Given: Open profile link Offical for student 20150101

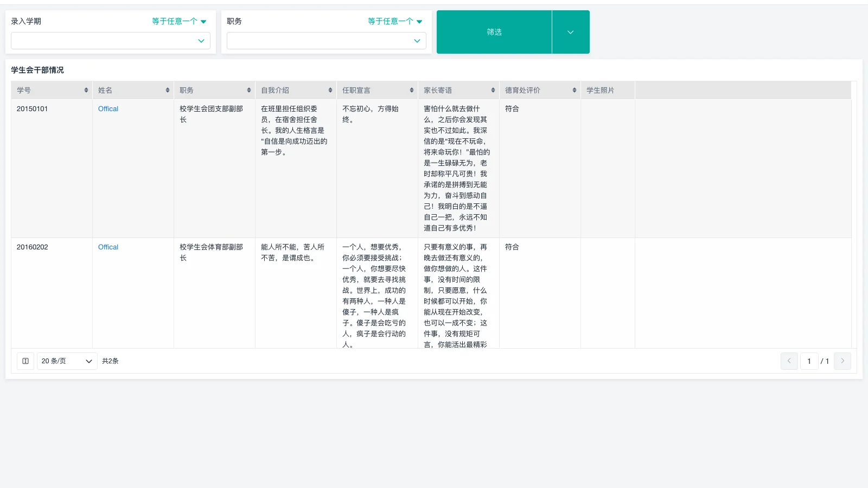Looking at the screenshot, I should tap(107, 108).
